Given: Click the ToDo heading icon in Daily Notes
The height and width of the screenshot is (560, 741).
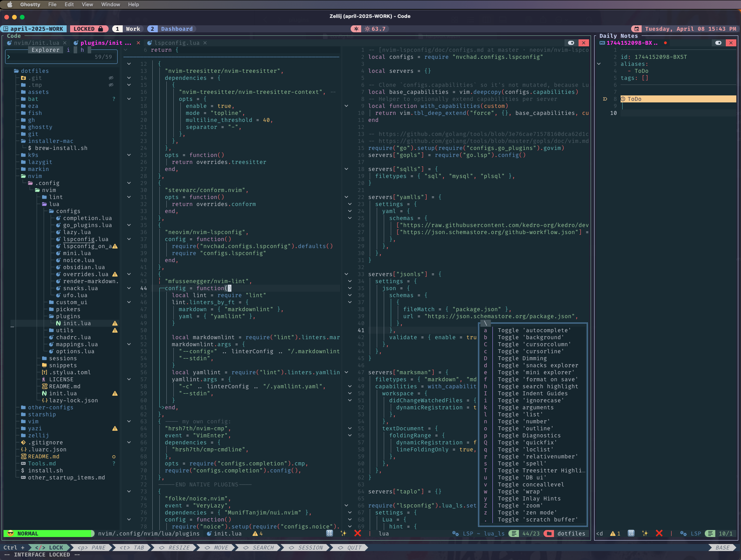Looking at the screenshot, I should coord(623,99).
